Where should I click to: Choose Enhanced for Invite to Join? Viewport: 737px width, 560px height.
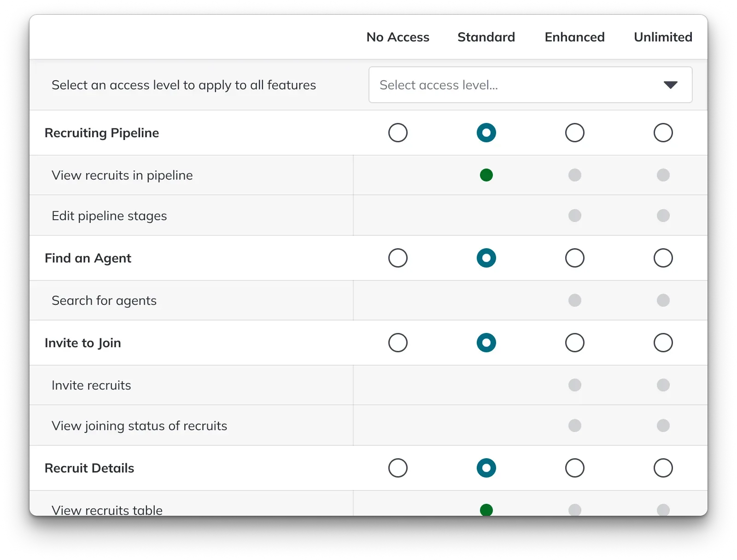click(575, 343)
